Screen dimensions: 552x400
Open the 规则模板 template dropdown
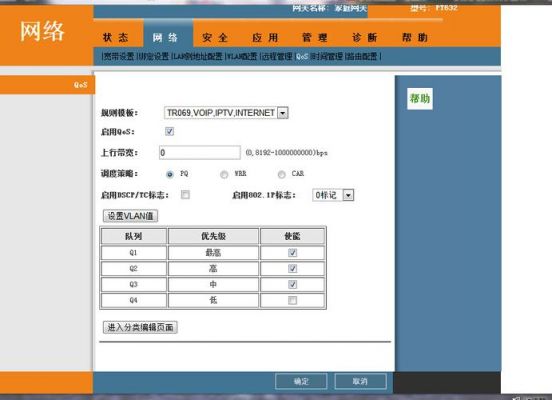226,113
